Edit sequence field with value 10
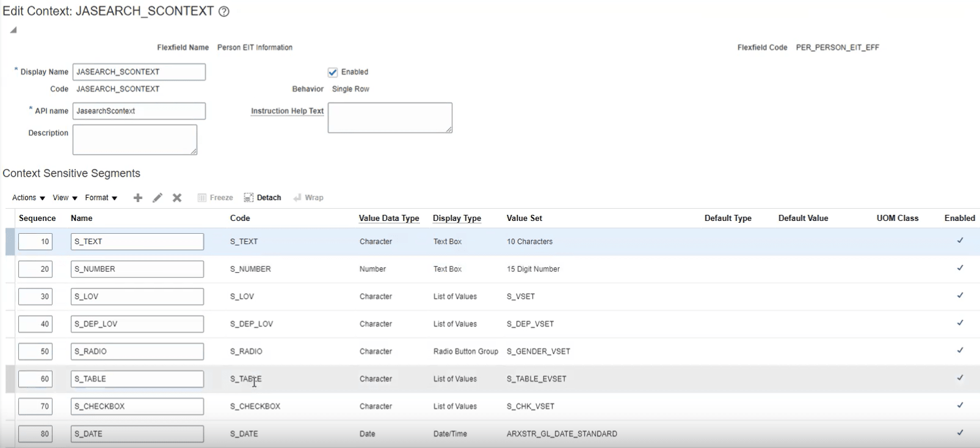The height and width of the screenshot is (448, 980). tap(35, 242)
